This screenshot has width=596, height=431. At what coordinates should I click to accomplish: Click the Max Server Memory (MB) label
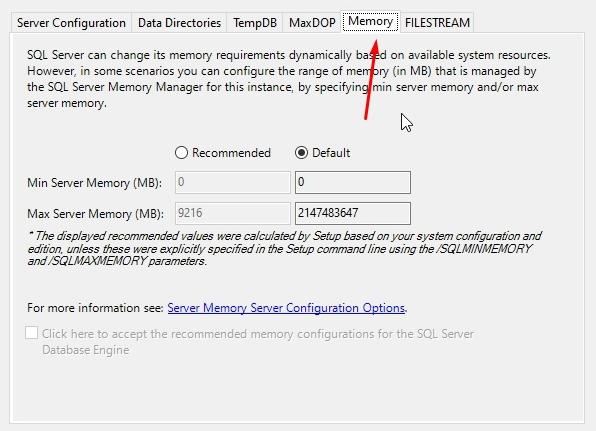pos(95,214)
